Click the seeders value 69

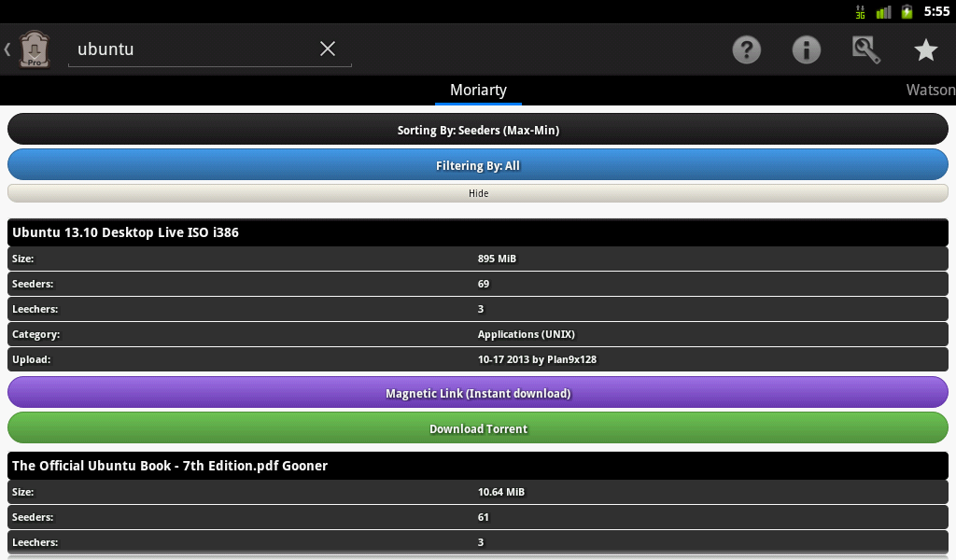(x=484, y=284)
